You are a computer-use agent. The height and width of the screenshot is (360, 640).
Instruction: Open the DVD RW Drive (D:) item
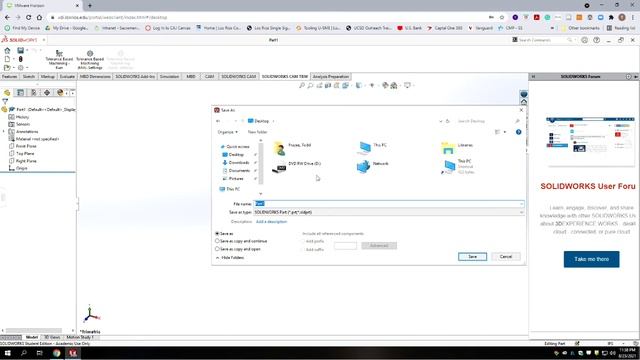point(297,166)
